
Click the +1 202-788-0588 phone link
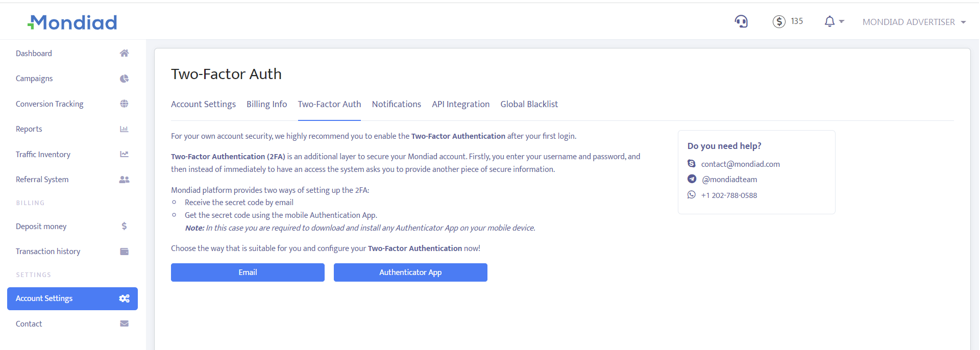729,195
